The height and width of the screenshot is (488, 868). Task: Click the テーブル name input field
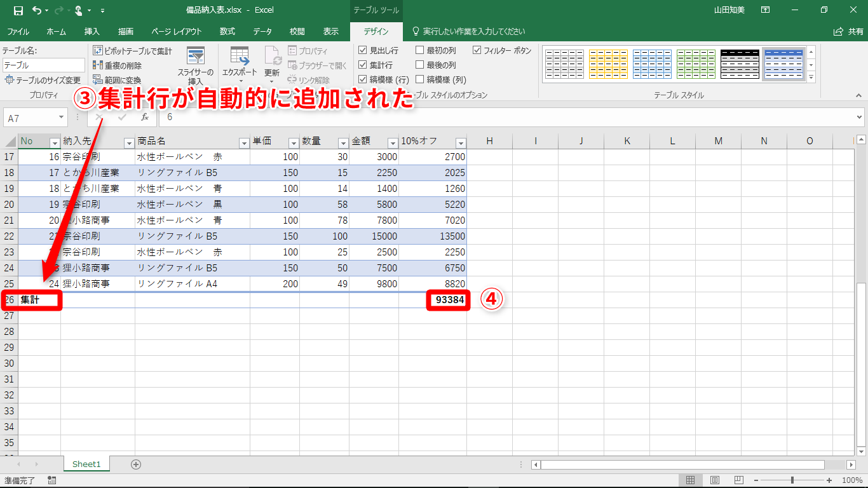[x=43, y=65]
